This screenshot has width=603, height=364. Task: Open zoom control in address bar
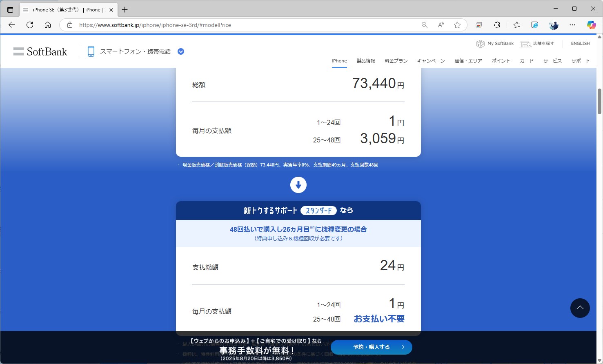coord(425,25)
